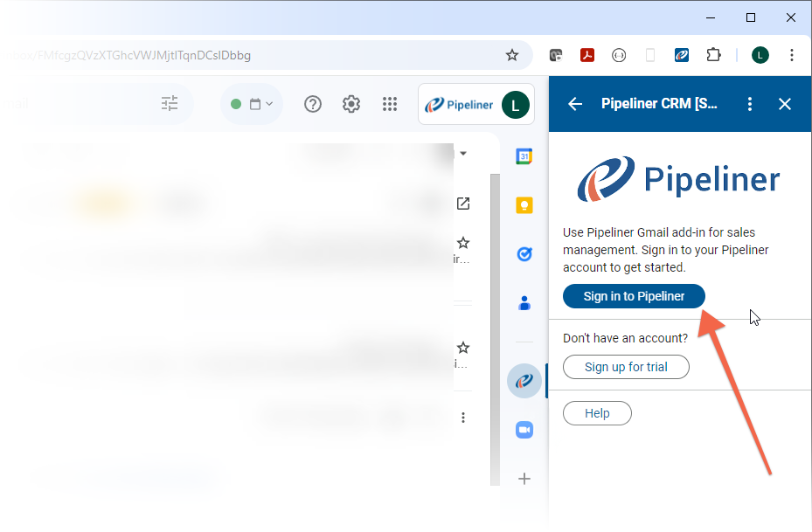Viewport: 812px width, 532px height.
Task: Click Sign up for trial
Action: pos(626,367)
